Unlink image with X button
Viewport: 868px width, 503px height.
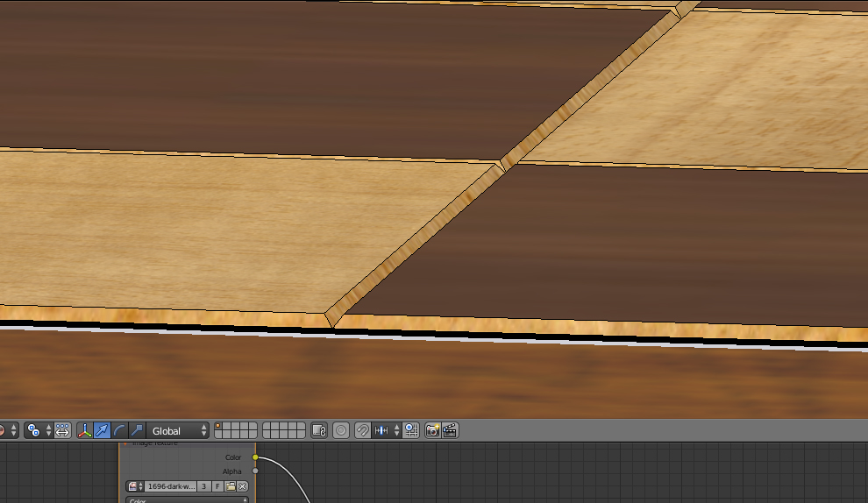(x=243, y=486)
